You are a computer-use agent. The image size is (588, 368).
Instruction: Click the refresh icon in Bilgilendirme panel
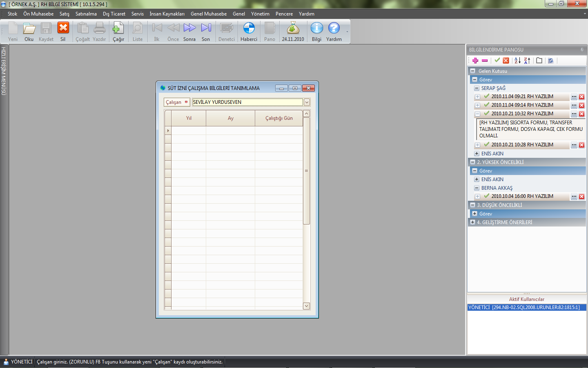pos(550,61)
